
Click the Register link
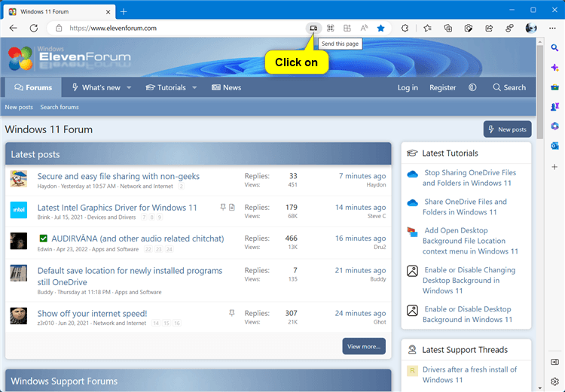coord(442,87)
